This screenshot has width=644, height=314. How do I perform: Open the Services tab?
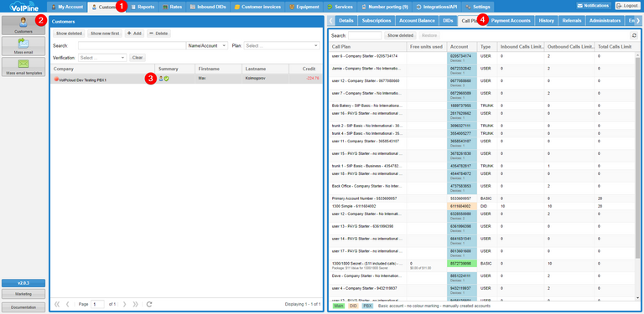pyautogui.click(x=340, y=7)
